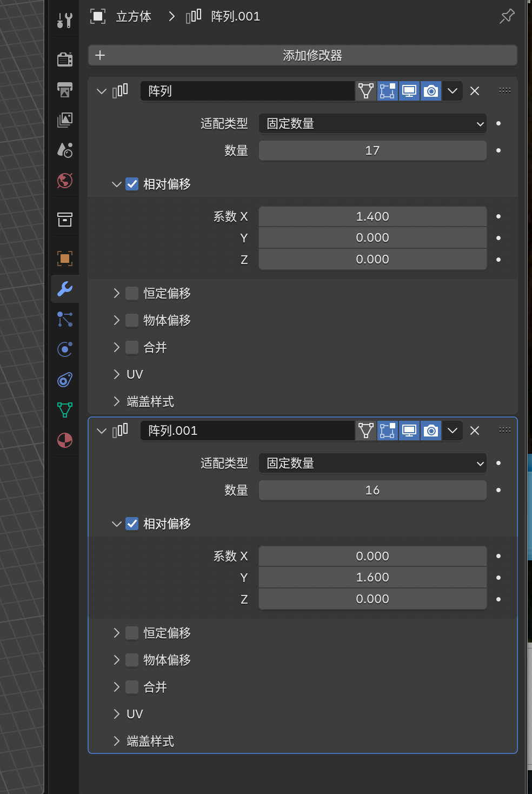Uncheck 相对偏移 in the 阵列 modifier
This screenshot has width=532, height=794.
(132, 184)
